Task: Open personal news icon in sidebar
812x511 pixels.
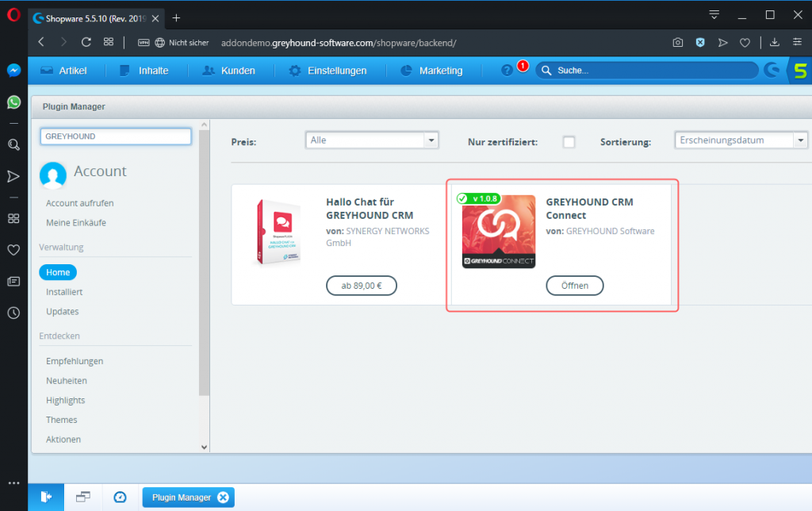Action: pos(14,282)
